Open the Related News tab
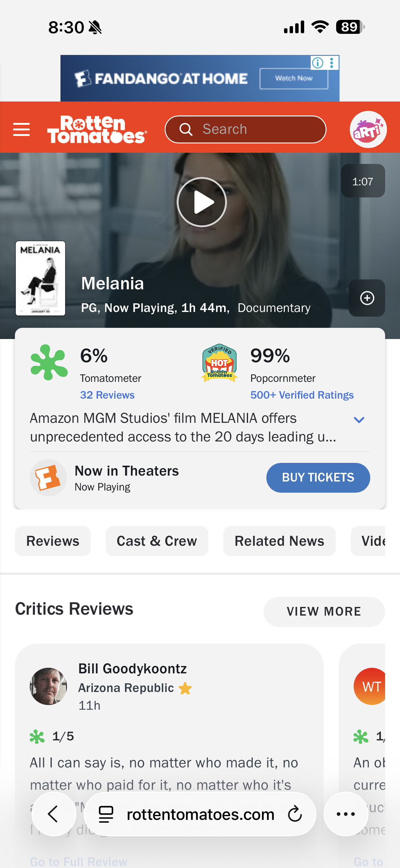Image resolution: width=400 pixels, height=868 pixels. (x=279, y=541)
